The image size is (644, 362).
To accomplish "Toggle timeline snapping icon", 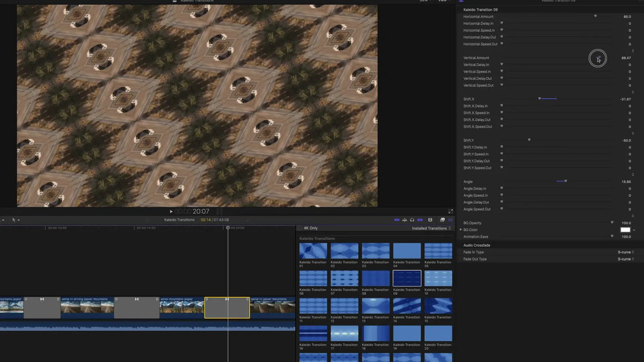I will [420, 220].
